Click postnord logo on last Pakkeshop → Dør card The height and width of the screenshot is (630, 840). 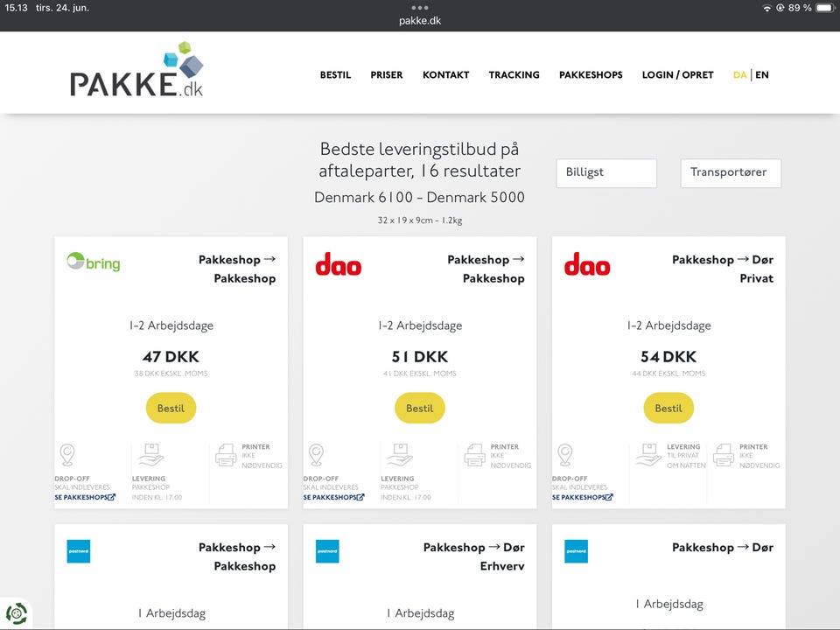[576, 551]
